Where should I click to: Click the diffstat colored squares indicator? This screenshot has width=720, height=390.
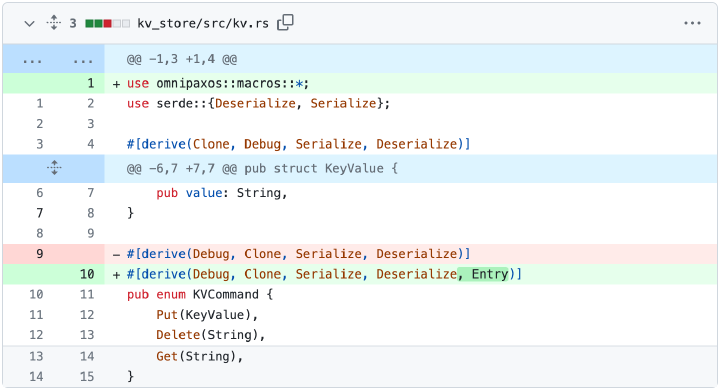[107, 23]
